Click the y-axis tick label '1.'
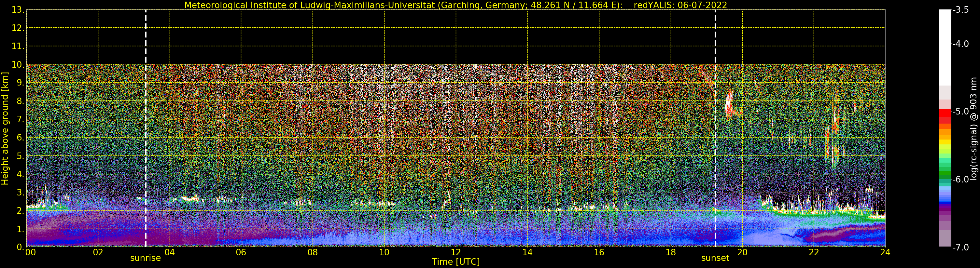The image size is (980, 268). (21, 229)
